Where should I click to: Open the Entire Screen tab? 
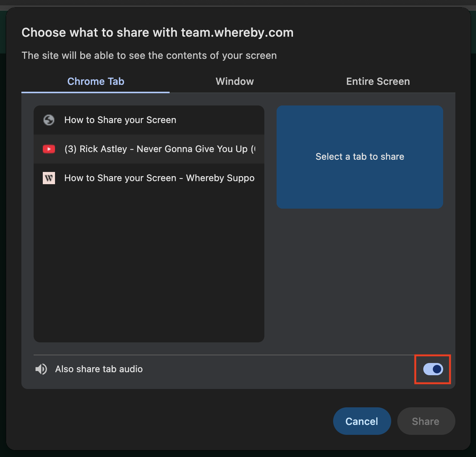point(378,81)
